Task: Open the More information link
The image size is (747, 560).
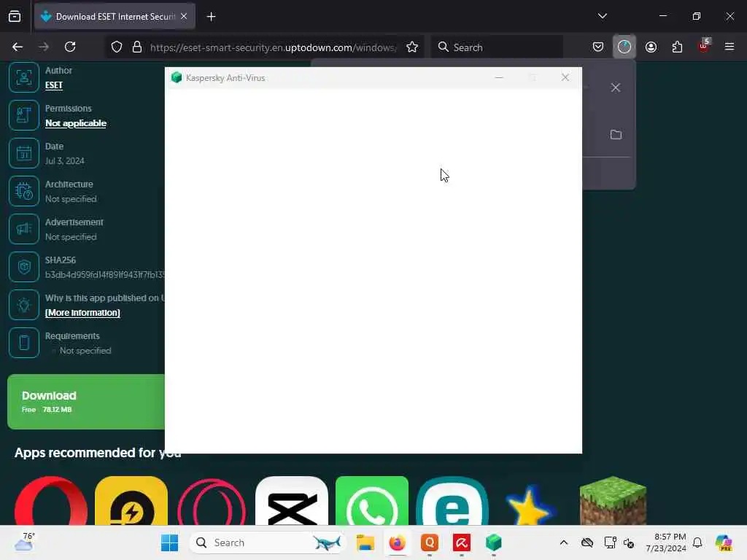Action: (82, 313)
